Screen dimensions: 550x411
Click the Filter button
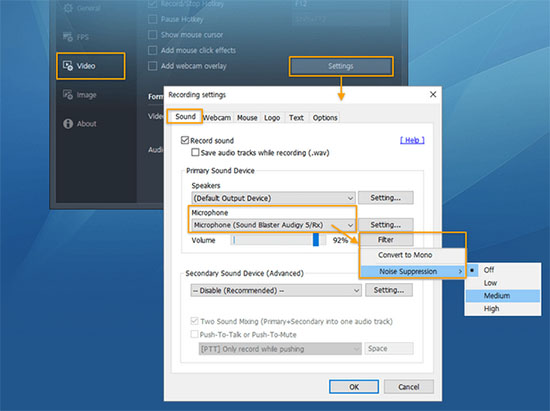tap(386, 240)
